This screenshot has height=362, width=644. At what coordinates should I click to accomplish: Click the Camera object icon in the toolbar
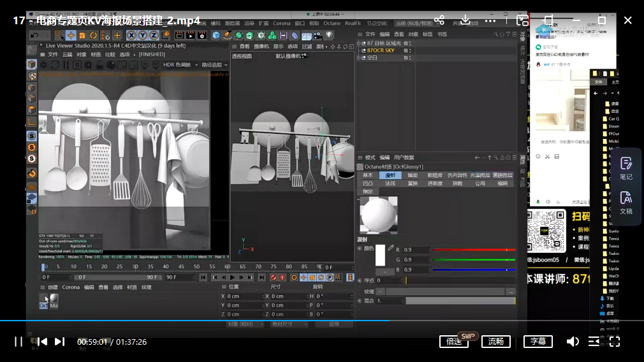[318, 35]
